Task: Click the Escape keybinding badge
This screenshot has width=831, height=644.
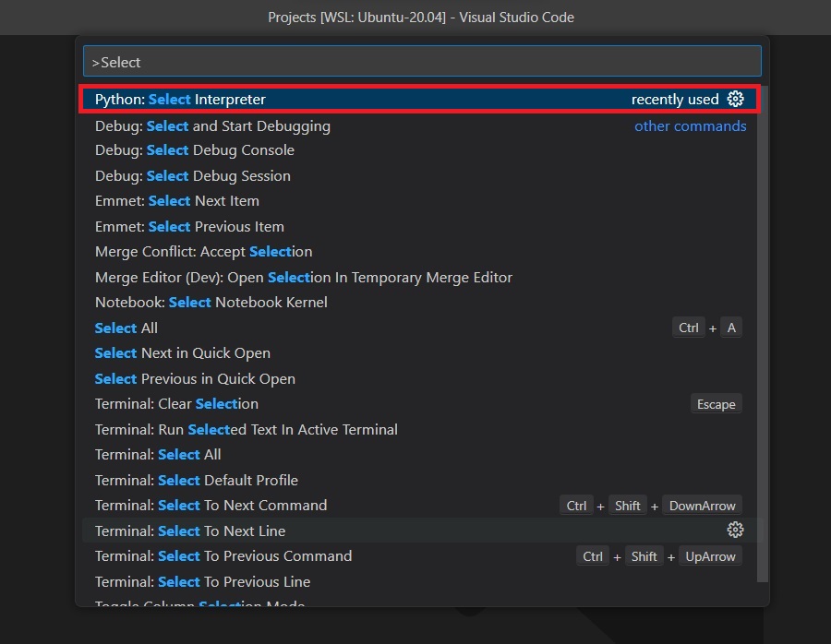Action: coord(716,404)
